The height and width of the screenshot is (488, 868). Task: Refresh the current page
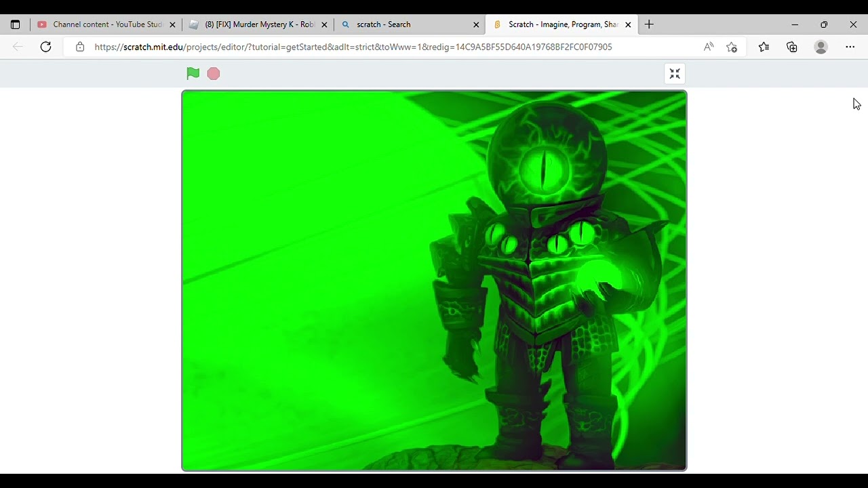pyautogui.click(x=45, y=47)
